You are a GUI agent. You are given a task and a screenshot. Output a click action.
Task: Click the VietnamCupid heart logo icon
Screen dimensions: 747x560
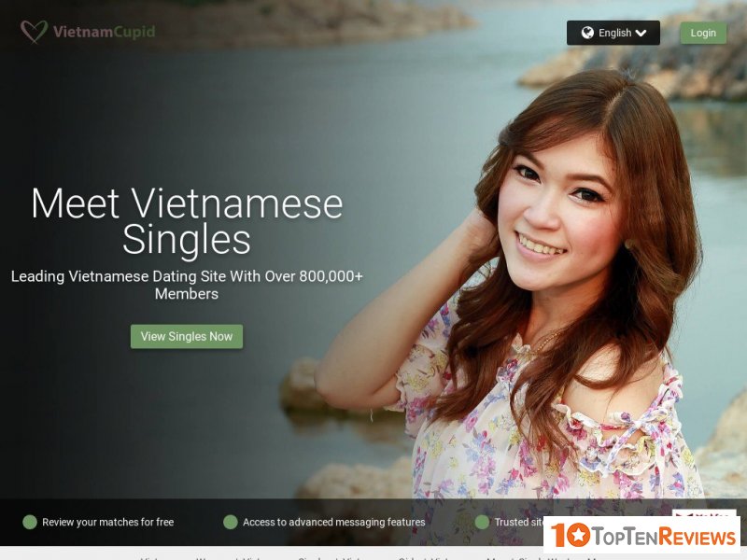point(34,32)
